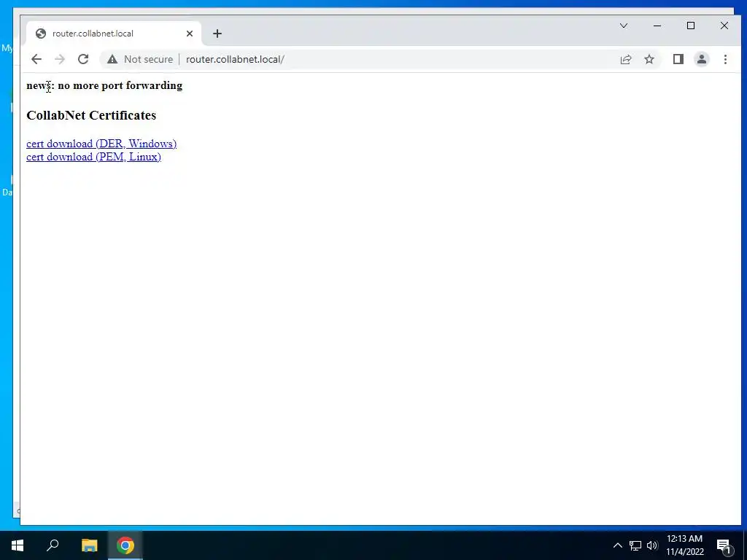Download cert (PEM, Linux) link

tap(94, 157)
